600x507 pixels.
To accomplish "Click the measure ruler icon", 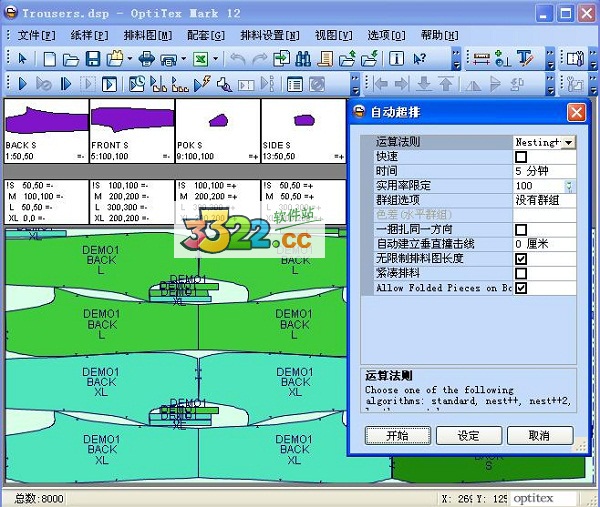I will click(482, 59).
